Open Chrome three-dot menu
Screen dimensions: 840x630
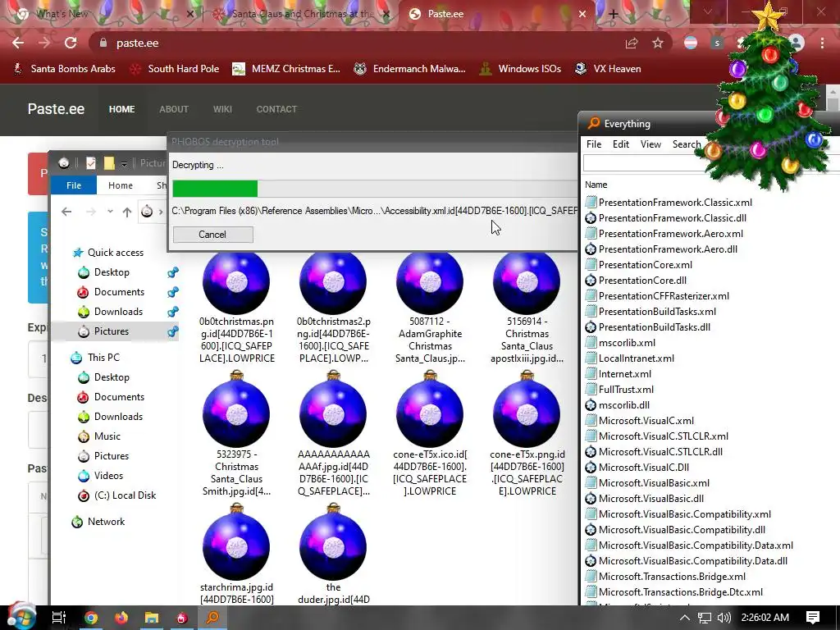(822, 43)
